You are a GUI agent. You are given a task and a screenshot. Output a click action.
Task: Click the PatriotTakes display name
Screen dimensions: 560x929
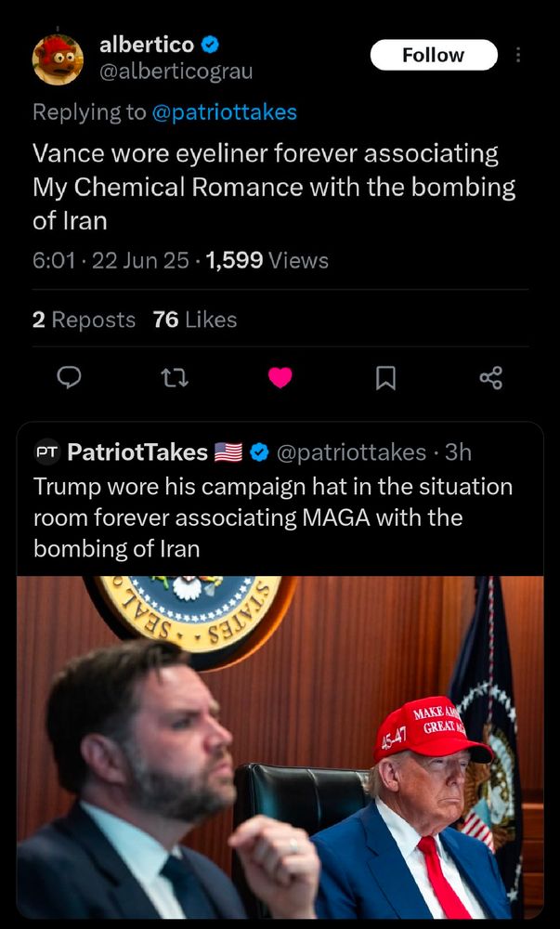(x=137, y=452)
